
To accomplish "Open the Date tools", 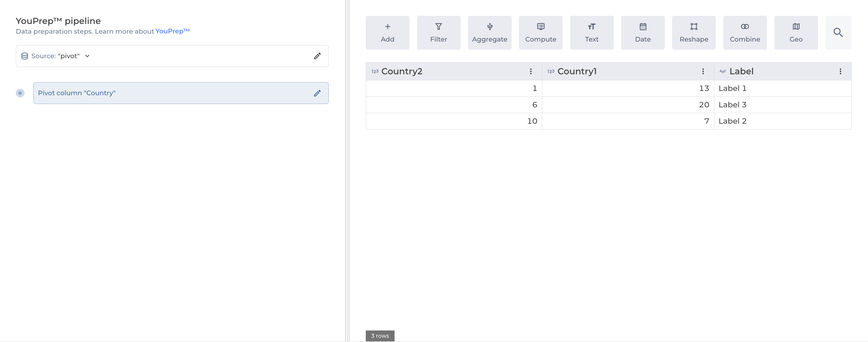I will coord(643,32).
